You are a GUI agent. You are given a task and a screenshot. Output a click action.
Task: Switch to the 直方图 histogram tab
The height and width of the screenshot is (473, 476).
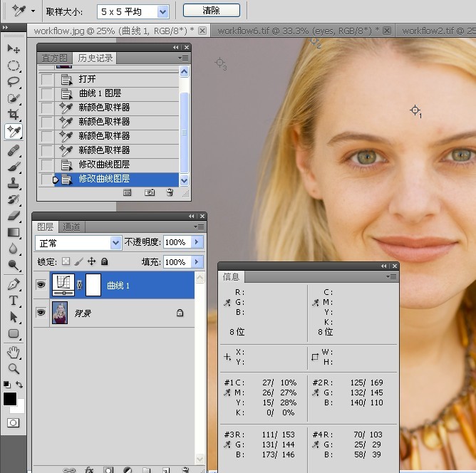click(55, 58)
